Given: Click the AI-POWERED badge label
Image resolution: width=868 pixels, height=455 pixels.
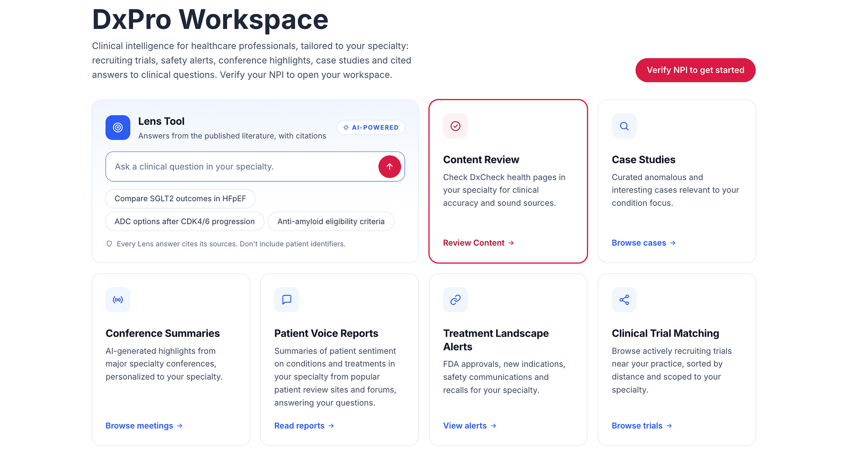Looking at the screenshot, I should pyautogui.click(x=375, y=127).
